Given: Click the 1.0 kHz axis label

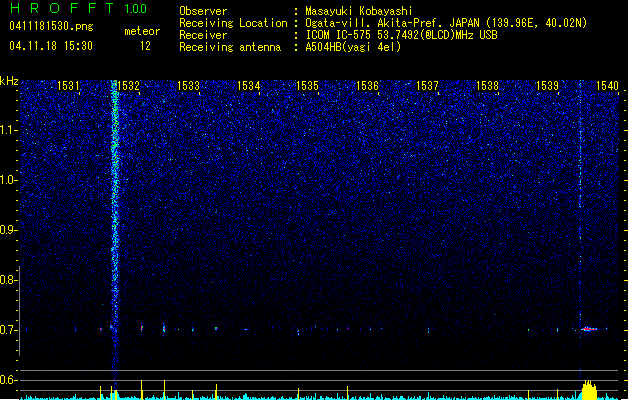Looking at the screenshot, I should (9, 180).
